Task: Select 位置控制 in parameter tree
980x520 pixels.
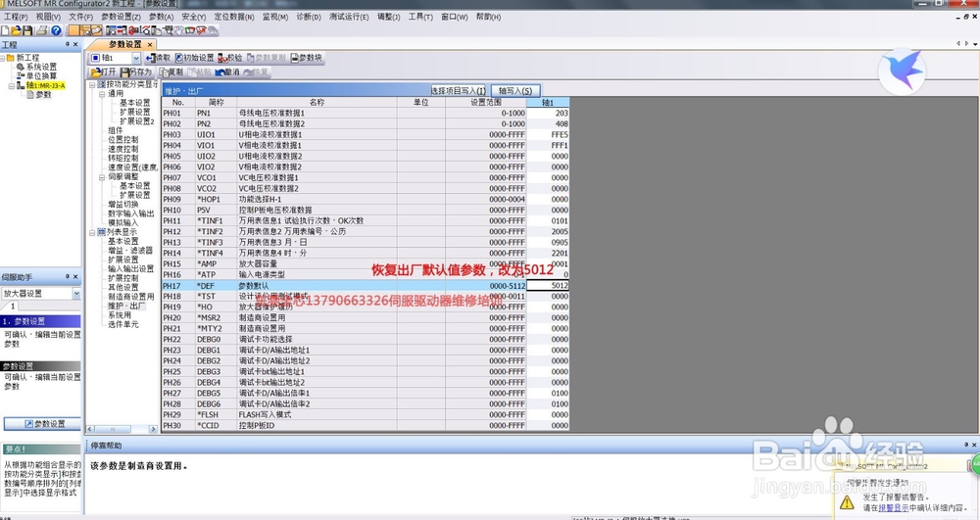Action: (123, 140)
